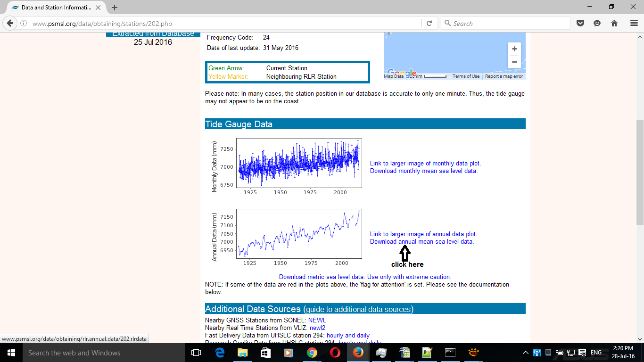The height and width of the screenshot is (362, 644).
Task: Open the monthly data plot thumbnail
Action: [298, 164]
